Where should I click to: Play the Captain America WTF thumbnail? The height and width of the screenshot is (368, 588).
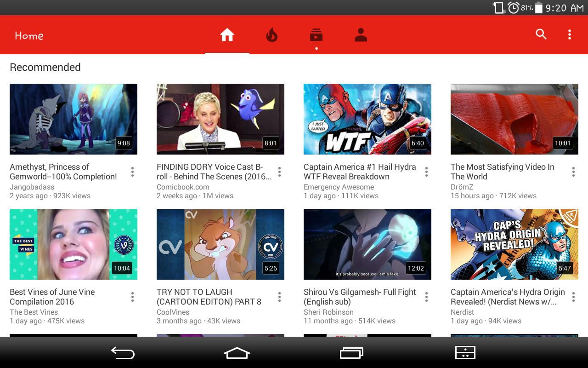[367, 119]
